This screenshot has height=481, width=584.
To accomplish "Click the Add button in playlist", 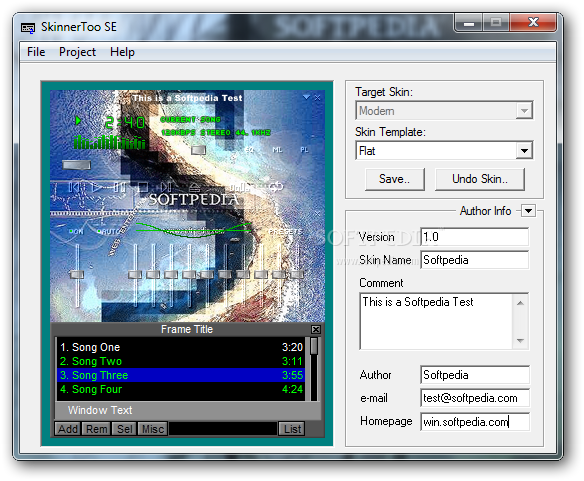I will [x=67, y=429].
